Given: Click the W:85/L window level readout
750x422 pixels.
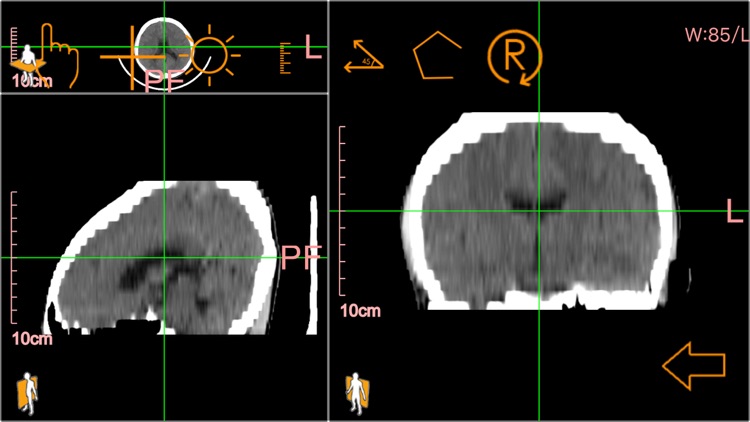Looking at the screenshot, I should [717, 35].
